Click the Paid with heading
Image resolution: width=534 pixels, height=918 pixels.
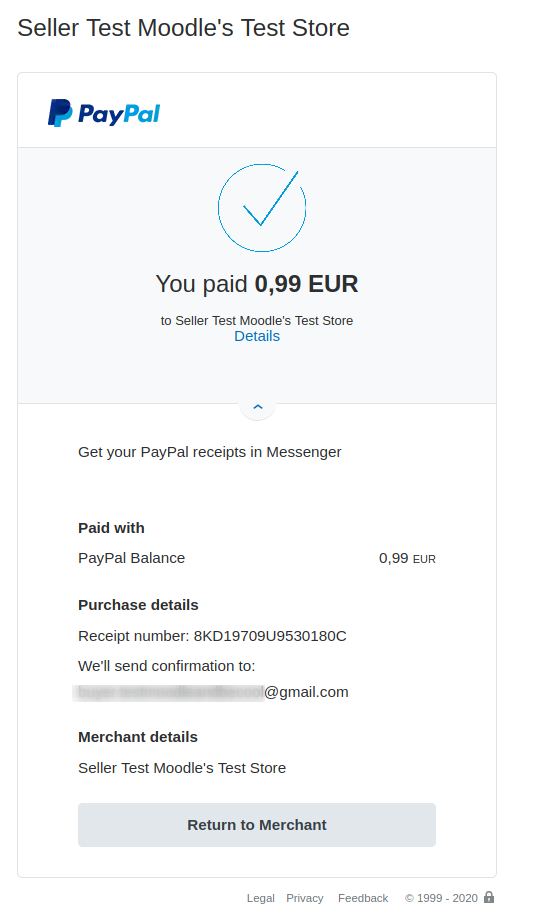[111, 528]
